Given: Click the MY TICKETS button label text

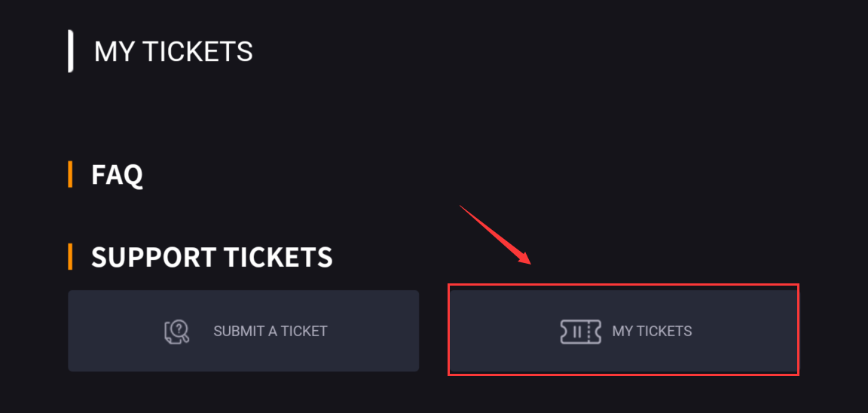Looking at the screenshot, I should tap(652, 332).
